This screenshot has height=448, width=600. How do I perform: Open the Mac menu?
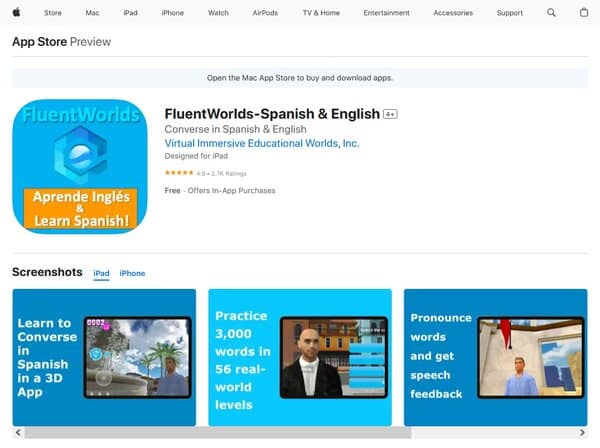(92, 13)
